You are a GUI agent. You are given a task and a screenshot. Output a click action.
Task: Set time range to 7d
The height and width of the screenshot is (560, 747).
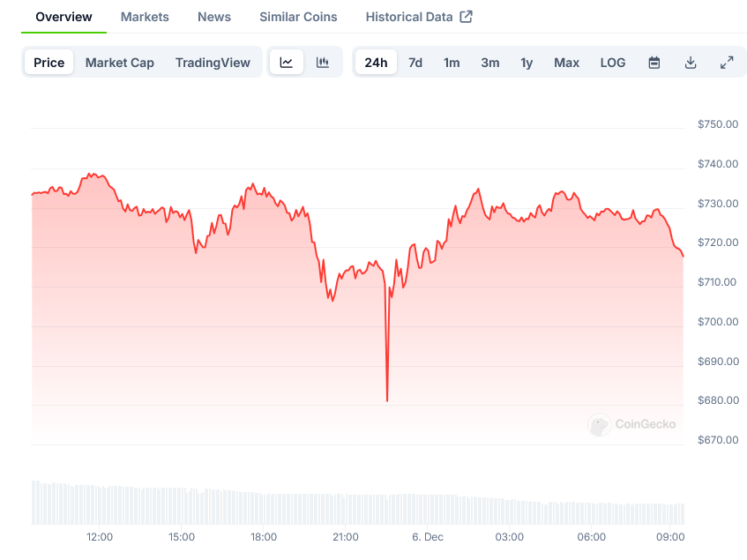click(415, 63)
